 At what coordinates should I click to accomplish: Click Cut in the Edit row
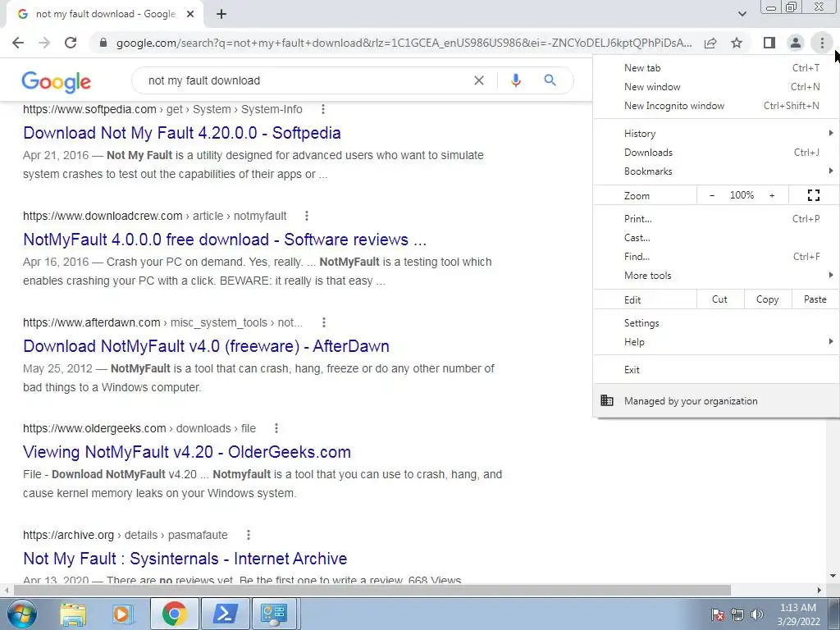pyautogui.click(x=720, y=299)
